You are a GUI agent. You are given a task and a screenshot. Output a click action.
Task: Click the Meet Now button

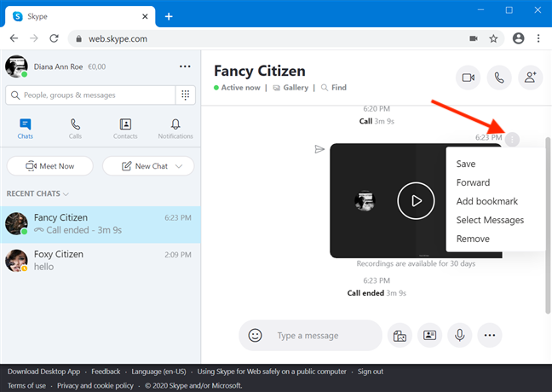50,166
